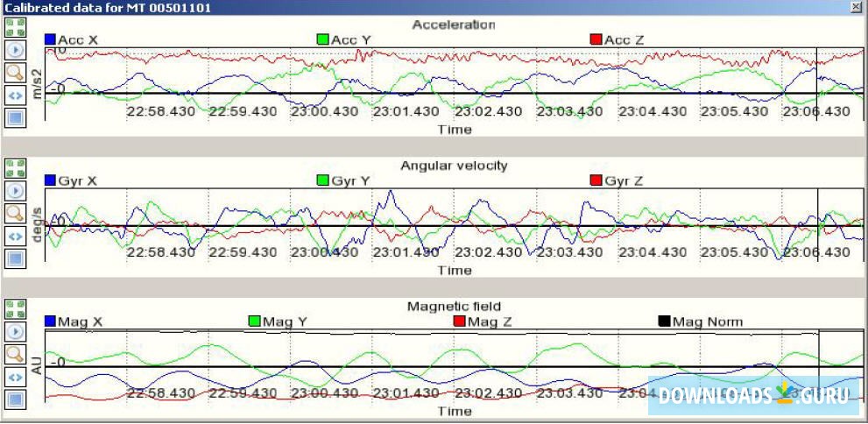
Task: Click the horizontal arrows icon beside Acceleration chart
Action: click(15, 95)
